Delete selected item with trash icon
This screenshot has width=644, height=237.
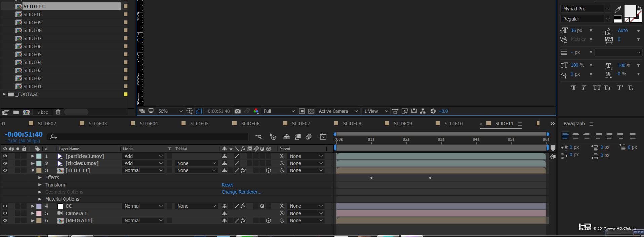[x=58, y=112]
